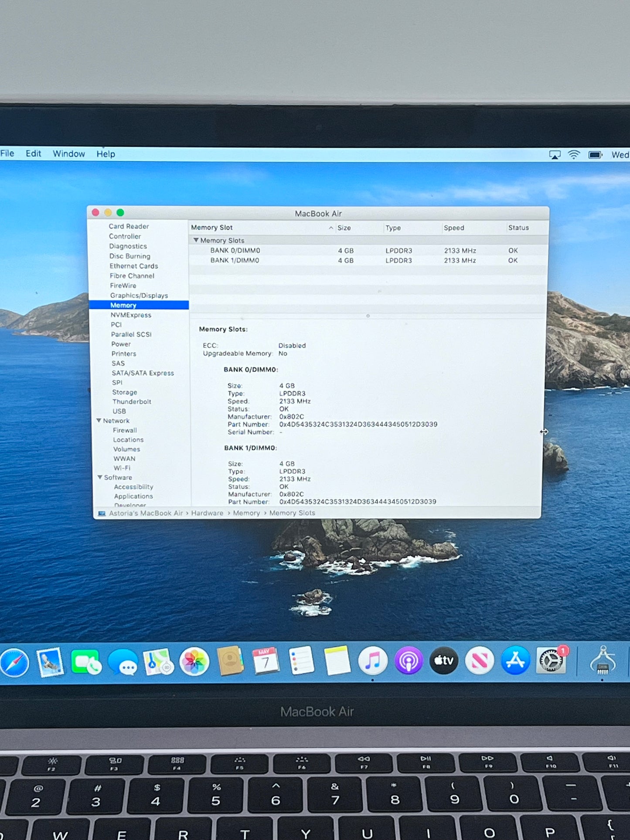The height and width of the screenshot is (840, 630).
Task: Collapse the Software section triangle
Action: (100, 477)
